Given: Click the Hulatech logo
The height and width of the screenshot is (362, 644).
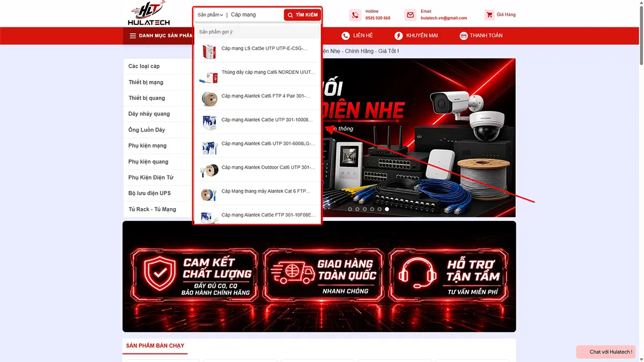Looking at the screenshot, I should 149,13.
